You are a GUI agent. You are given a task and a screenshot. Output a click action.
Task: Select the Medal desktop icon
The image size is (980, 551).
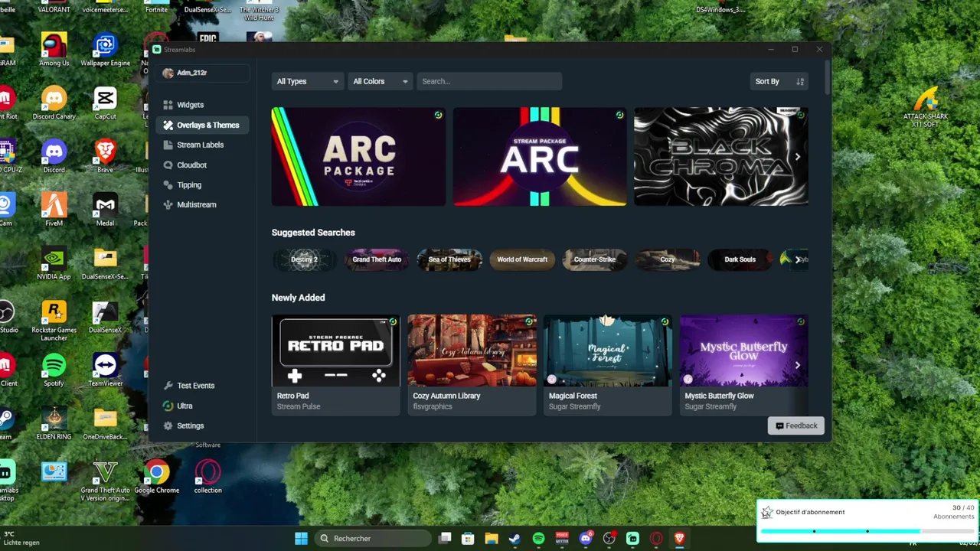105,209
